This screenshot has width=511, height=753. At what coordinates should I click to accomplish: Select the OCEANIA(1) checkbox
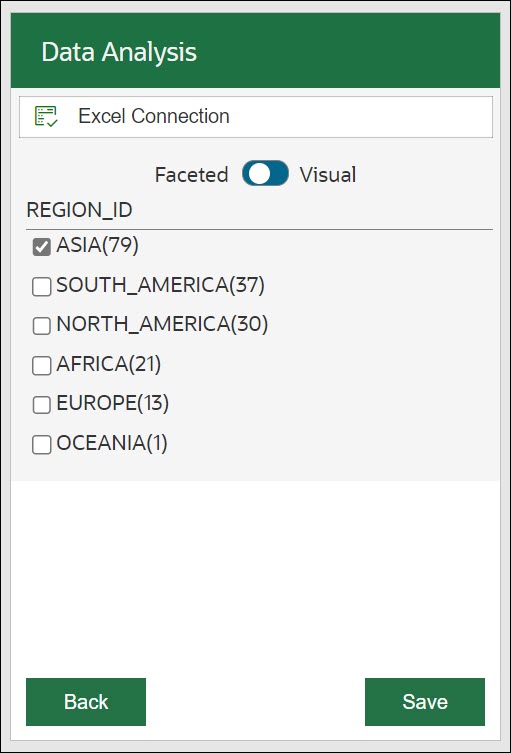click(42, 445)
